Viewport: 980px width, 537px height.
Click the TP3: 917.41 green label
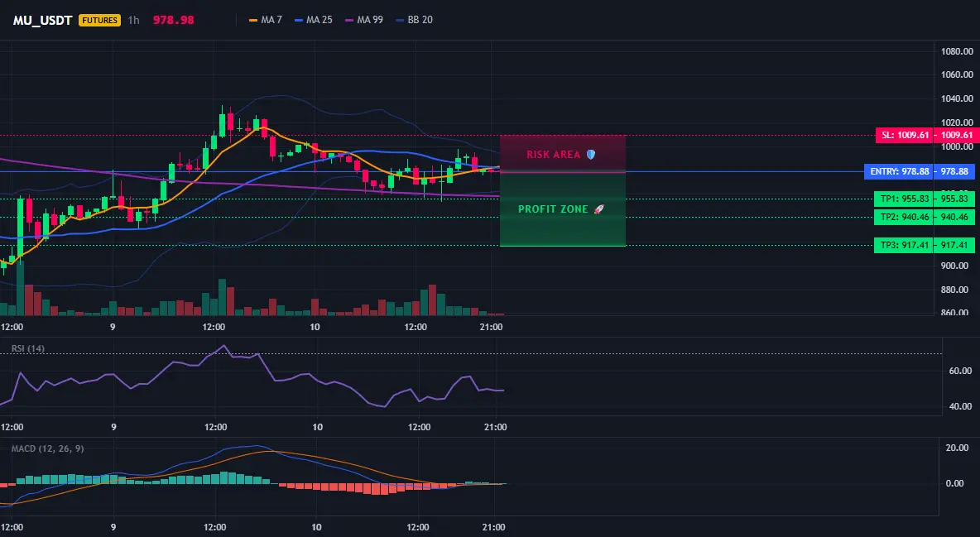click(x=903, y=245)
